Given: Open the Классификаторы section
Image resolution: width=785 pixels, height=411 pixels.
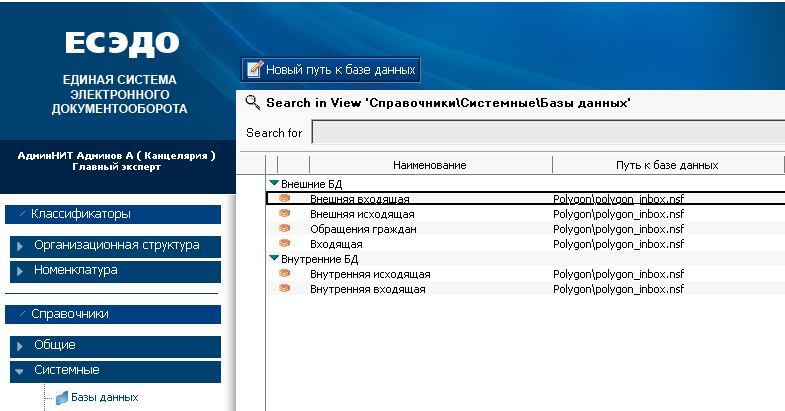Looking at the screenshot, I should [x=113, y=214].
